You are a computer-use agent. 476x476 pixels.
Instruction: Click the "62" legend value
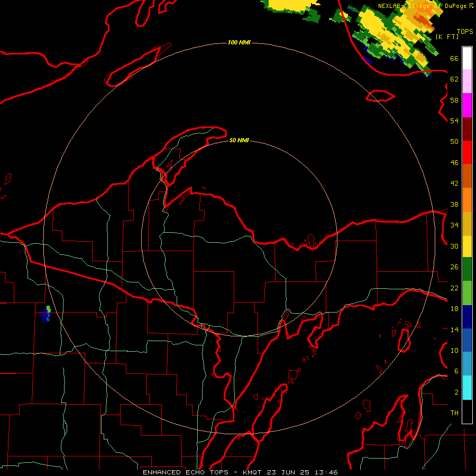[x=454, y=79]
